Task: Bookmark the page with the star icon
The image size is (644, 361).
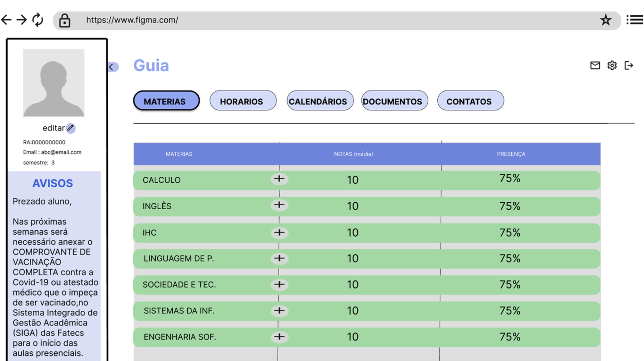Action: click(606, 20)
